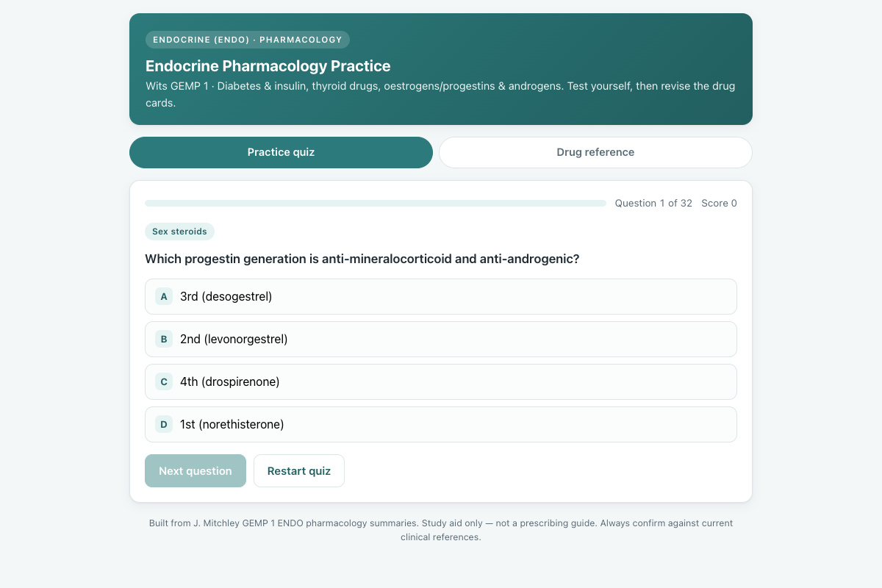Click the Sex steroids category tag
882x588 pixels.
(179, 232)
